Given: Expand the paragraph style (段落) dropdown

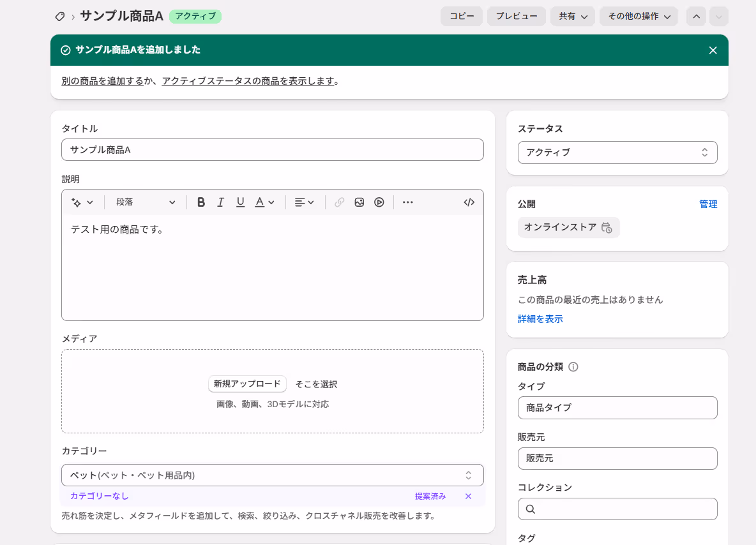Looking at the screenshot, I should click(145, 202).
